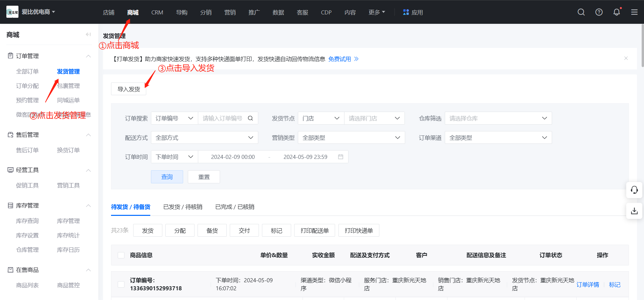Image resolution: width=644 pixels, height=300 pixels.
Task: Click the 售后管理 section icon
Action: (x=10, y=134)
